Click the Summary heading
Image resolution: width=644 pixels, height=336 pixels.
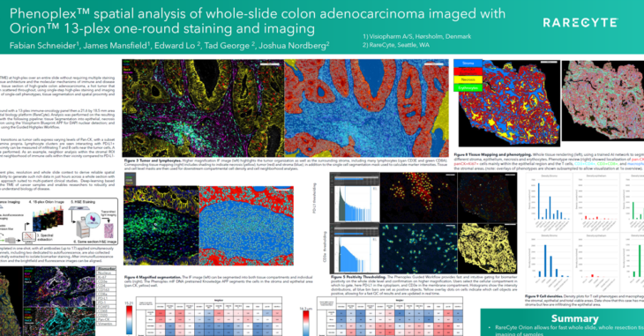click(x=574, y=318)
